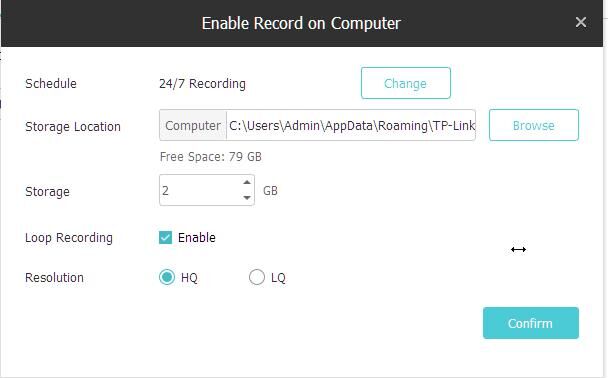Click the LQ text label
The height and width of the screenshot is (378, 608).
pyautogui.click(x=278, y=278)
